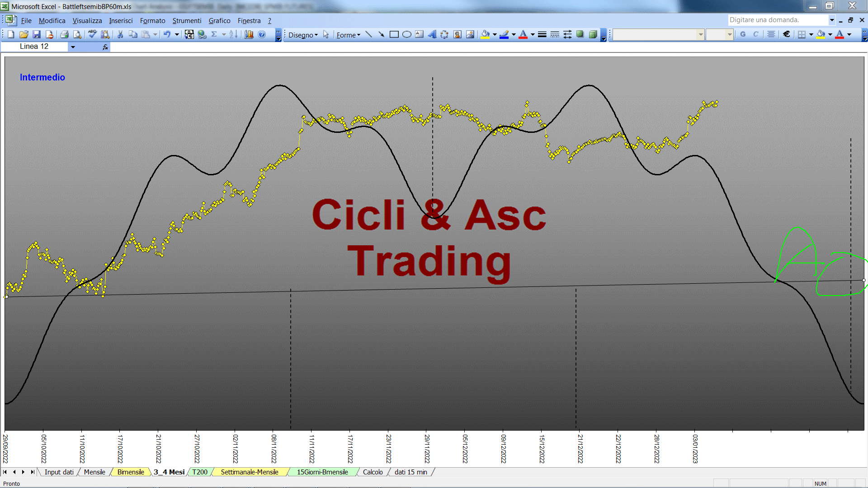Click the AutoSum sigma icon
Screen dimensions: 868x488
(x=214, y=34)
